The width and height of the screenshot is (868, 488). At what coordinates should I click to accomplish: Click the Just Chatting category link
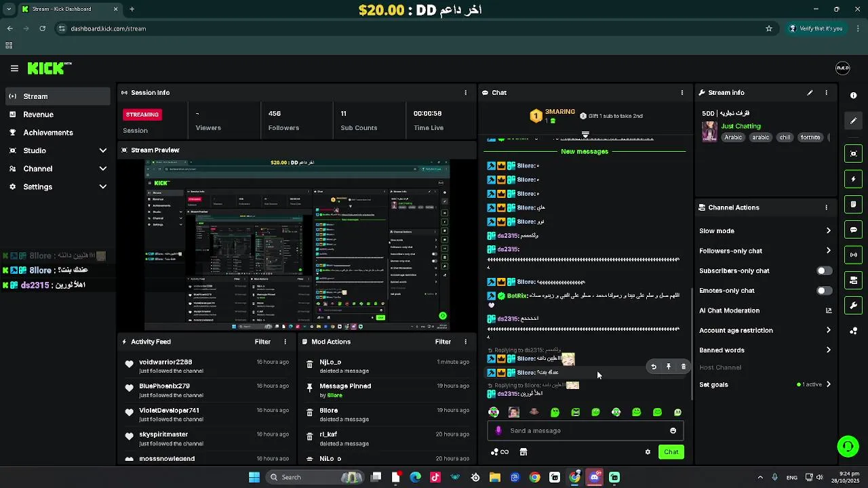[x=741, y=126]
